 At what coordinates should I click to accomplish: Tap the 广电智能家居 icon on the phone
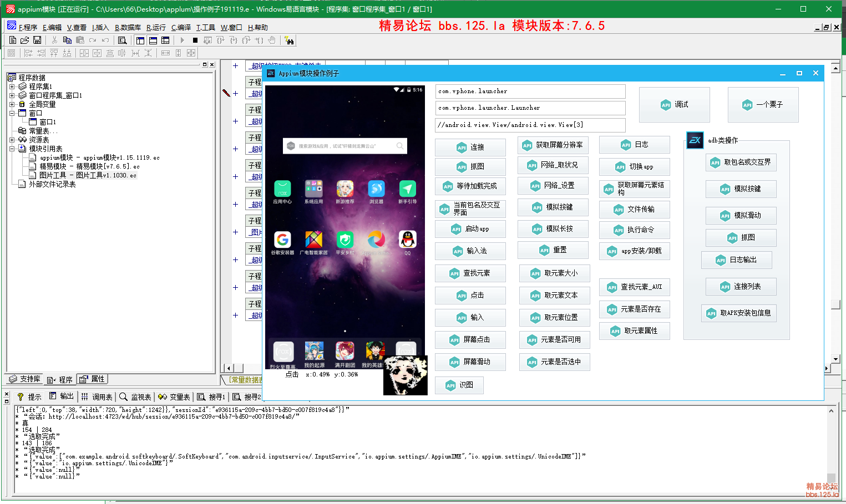pos(313,240)
